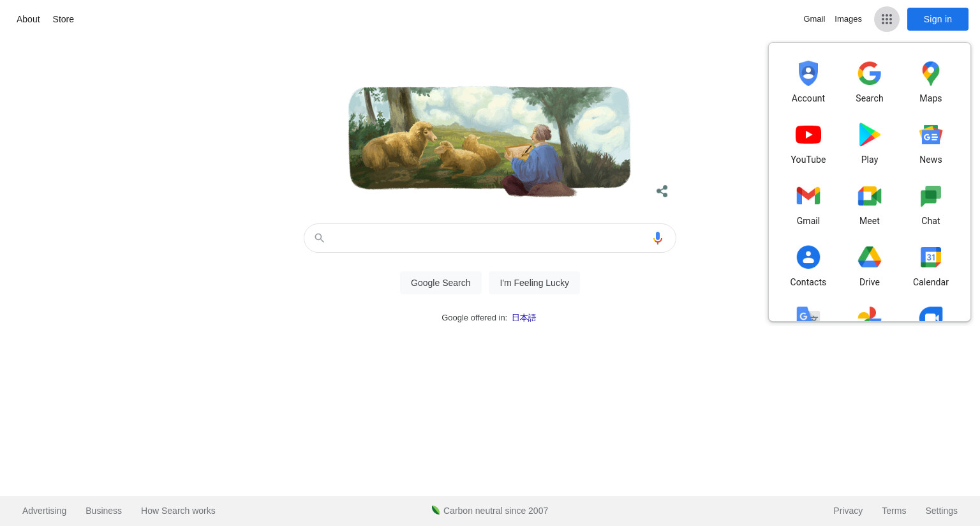This screenshot has height=526, width=980.
Task: Open Account from the apps panel
Action: (x=808, y=83)
